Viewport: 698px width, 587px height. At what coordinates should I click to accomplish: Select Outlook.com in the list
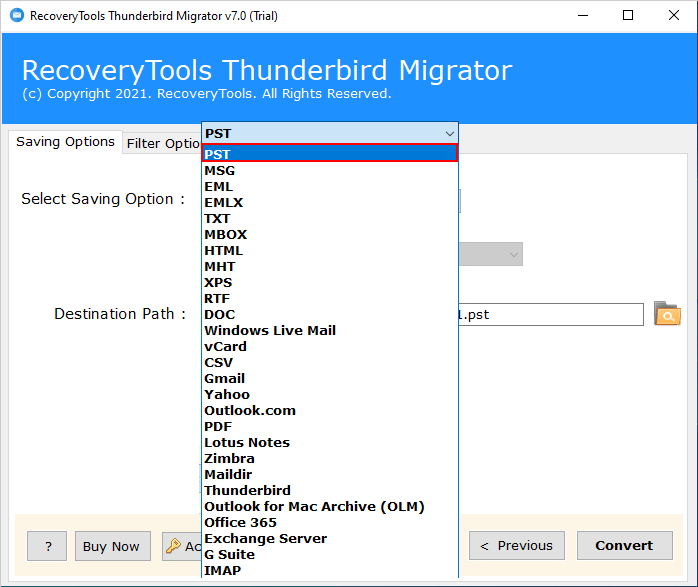tap(329, 411)
